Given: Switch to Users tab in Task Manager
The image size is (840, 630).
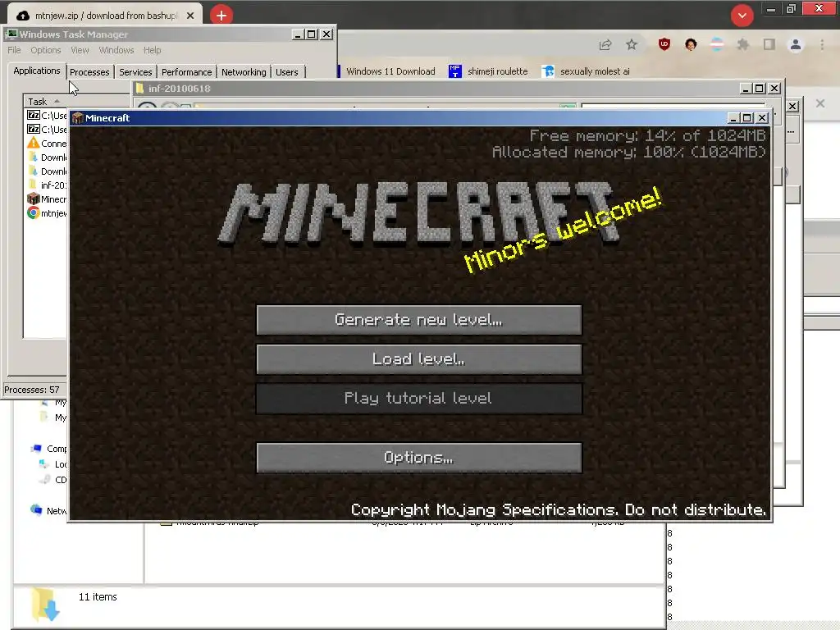Looking at the screenshot, I should (287, 72).
